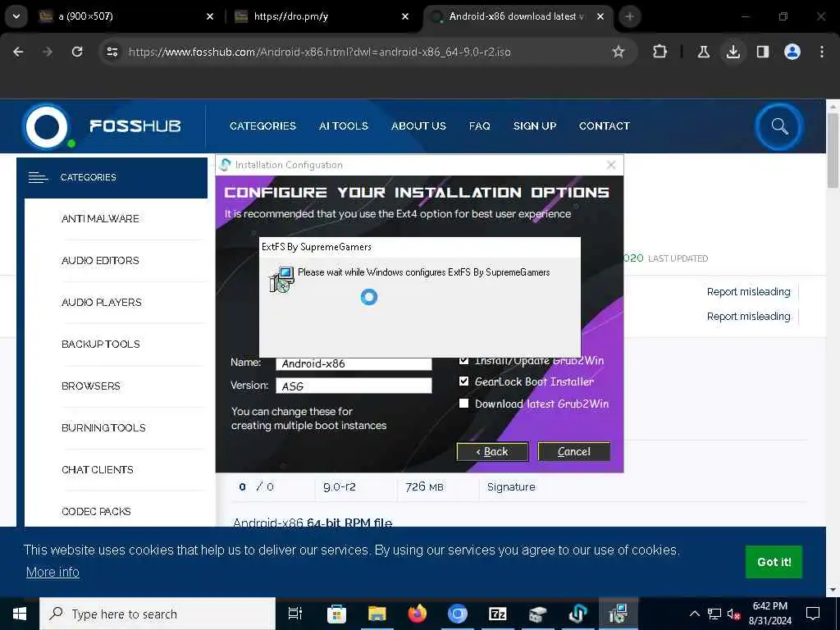Click the taskbar search box

click(157, 614)
